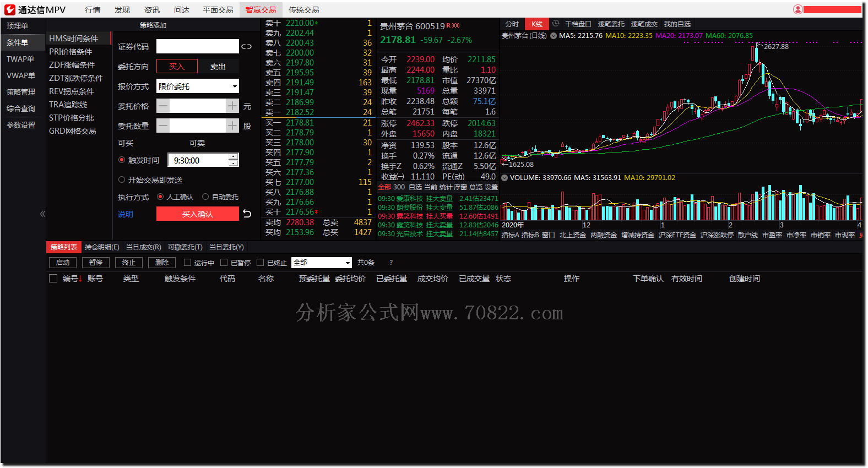
Task: Open the 行情 menu
Action: (x=93, y=10)
